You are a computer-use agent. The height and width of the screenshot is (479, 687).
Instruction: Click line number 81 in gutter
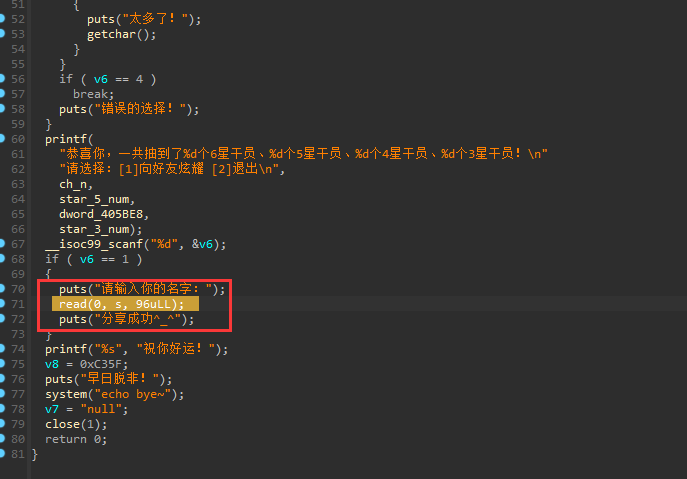point(18,454)
